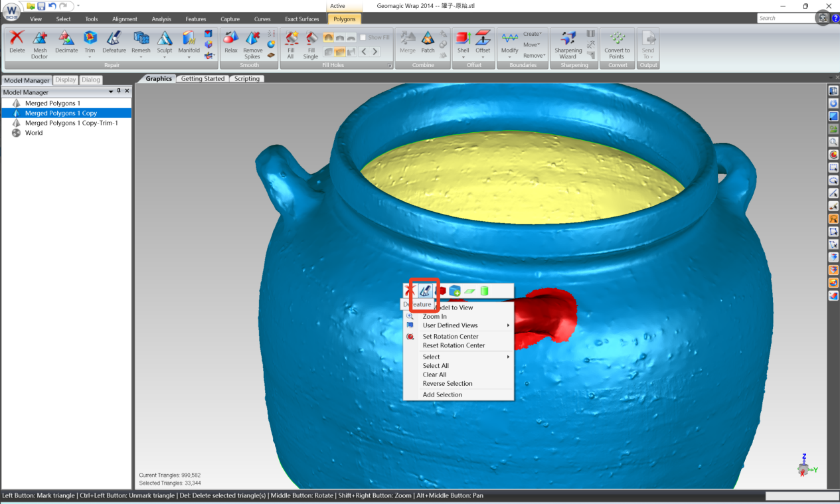Toggle the curvature-based fill mode
Image resolution: width=840 pixels, height=504 pixels.
coord(329,37)
